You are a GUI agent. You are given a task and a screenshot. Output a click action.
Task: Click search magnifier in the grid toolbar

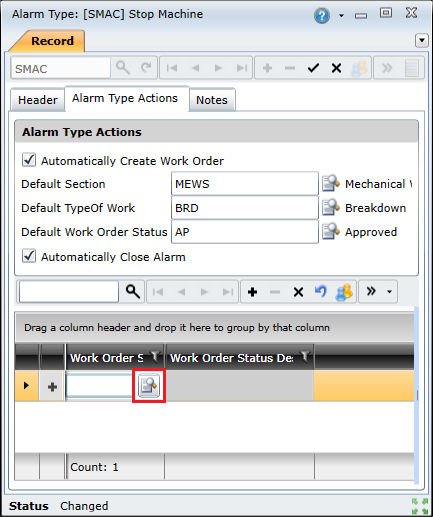133,292
